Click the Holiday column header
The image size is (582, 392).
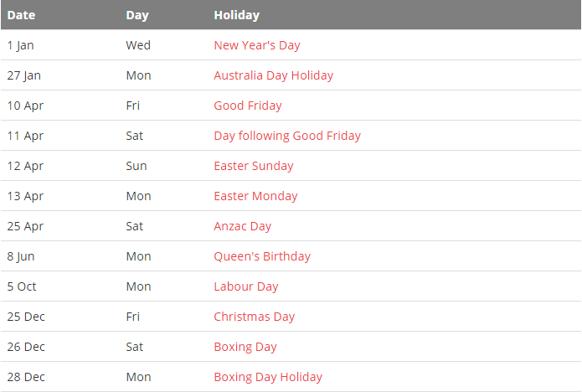[236, 15]
